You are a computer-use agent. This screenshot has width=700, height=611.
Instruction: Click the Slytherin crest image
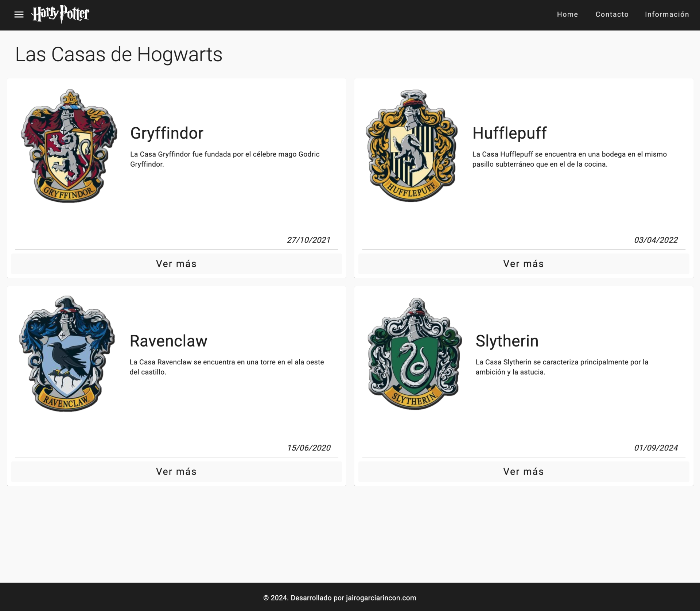click(415, 354)
